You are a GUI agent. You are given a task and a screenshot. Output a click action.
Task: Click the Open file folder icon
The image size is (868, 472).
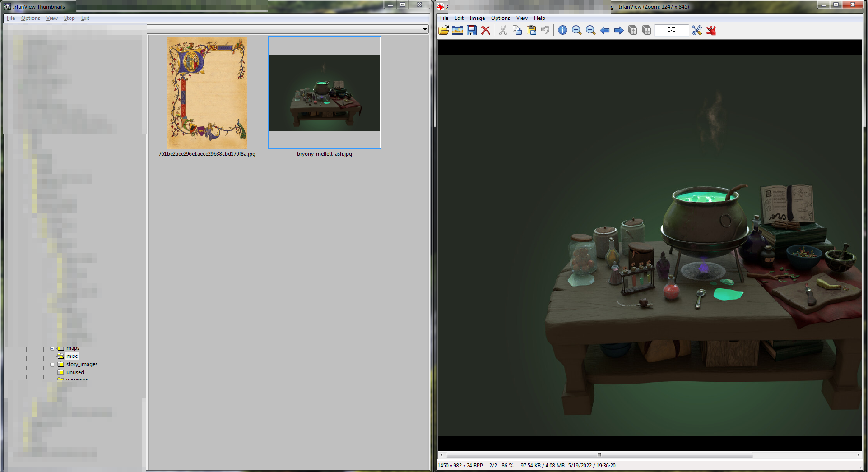point(444,30)
